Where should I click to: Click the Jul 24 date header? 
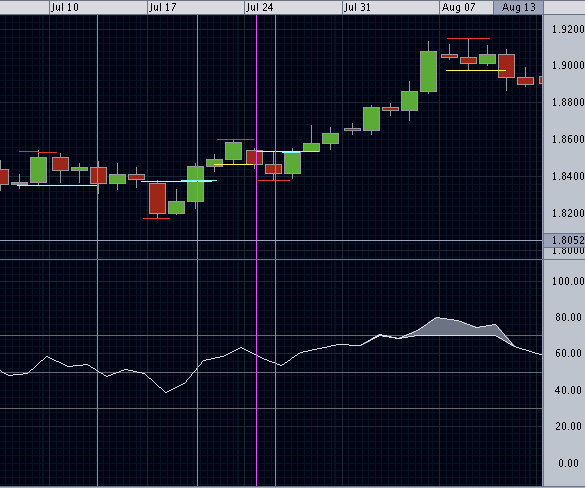tap(260, 7)
